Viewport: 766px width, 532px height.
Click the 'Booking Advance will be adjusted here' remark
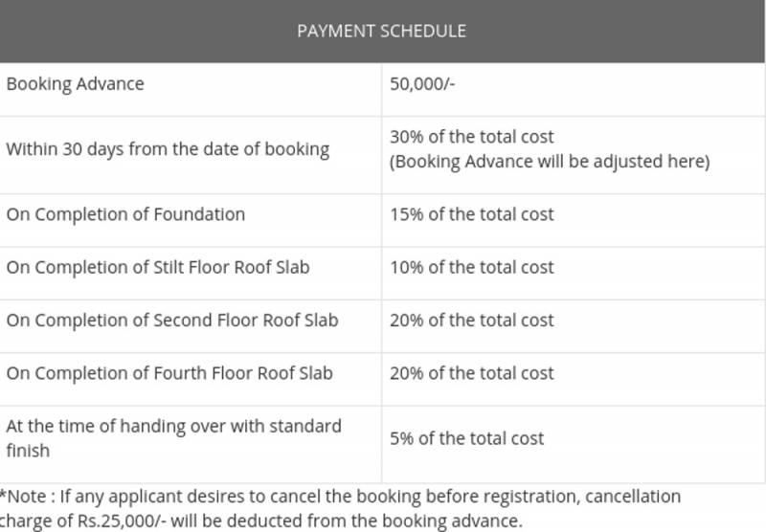click(x=550, y=162)
